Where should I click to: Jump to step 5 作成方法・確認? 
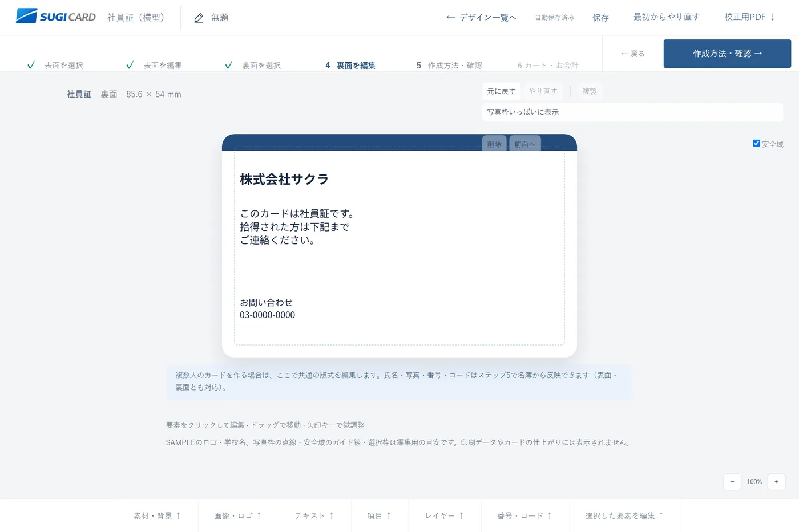click(x=449, y=66)
